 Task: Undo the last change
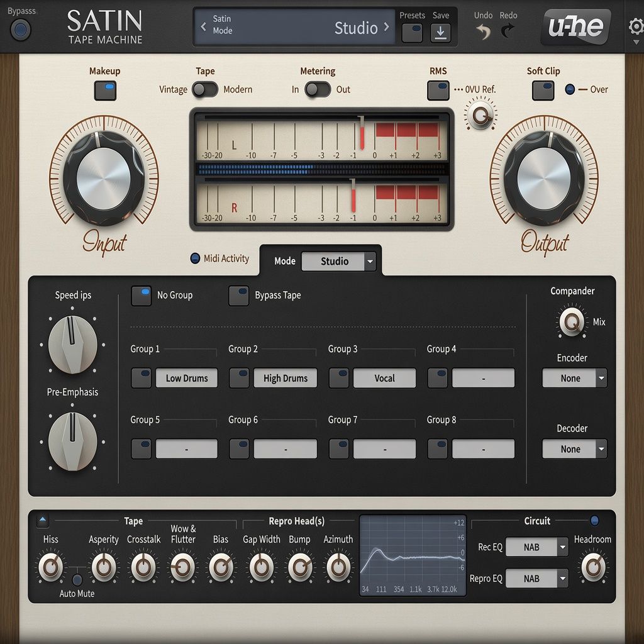pos(484,31)
